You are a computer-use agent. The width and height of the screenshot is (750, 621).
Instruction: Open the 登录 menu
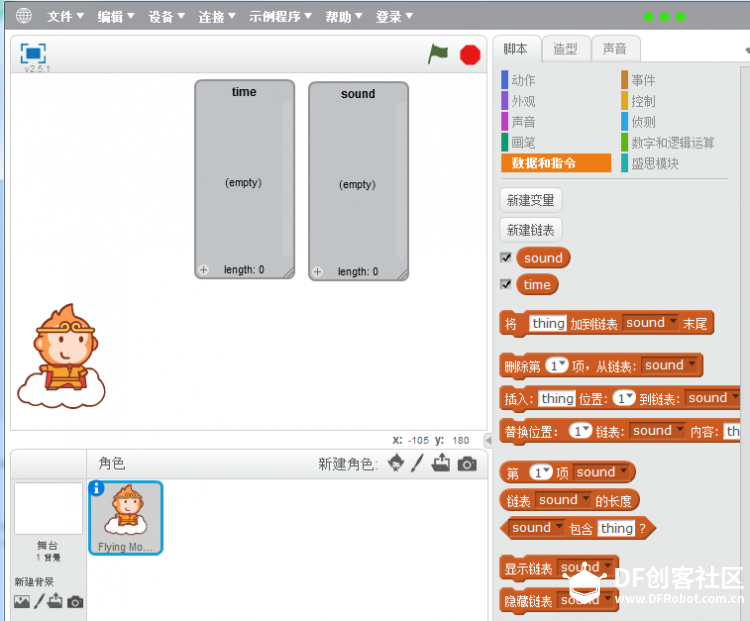coord(394,17)
